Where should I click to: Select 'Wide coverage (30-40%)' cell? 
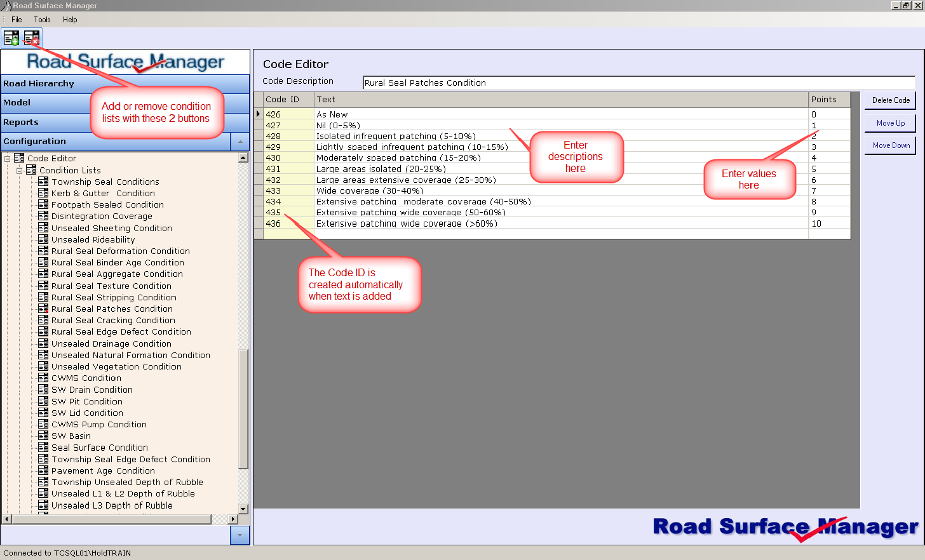click(561, 190)
